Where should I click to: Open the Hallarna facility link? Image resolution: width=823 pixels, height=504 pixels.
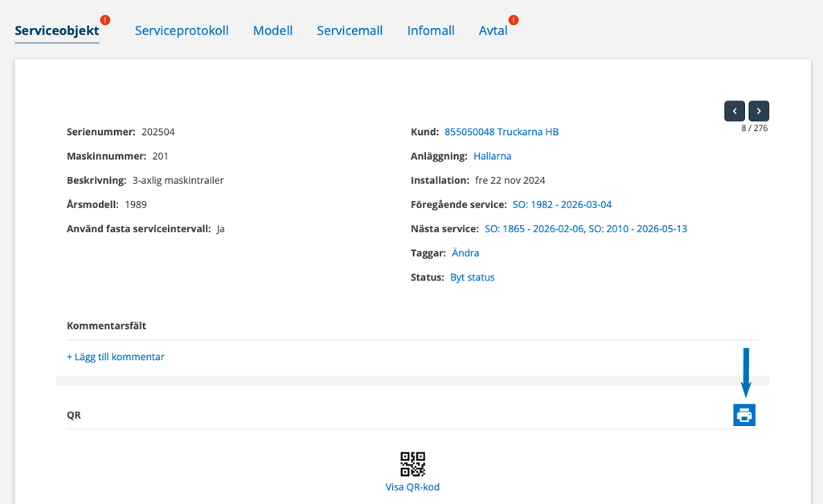tap(492, 156)
